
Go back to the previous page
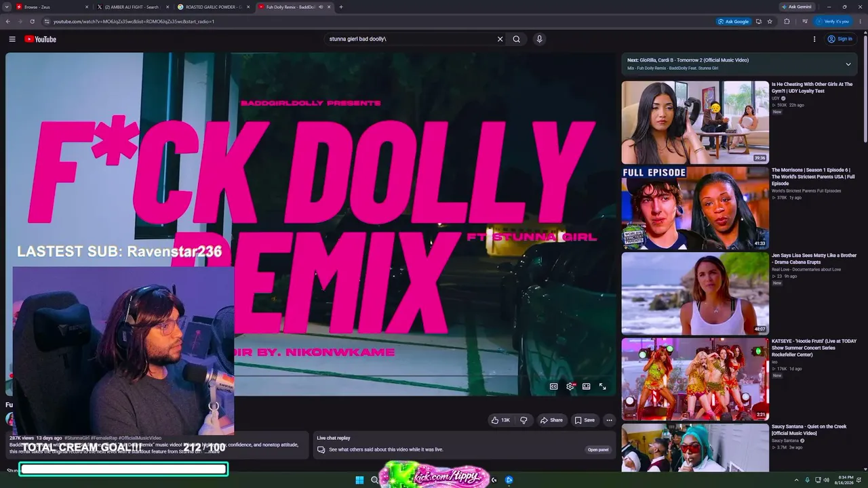(8, 22)
